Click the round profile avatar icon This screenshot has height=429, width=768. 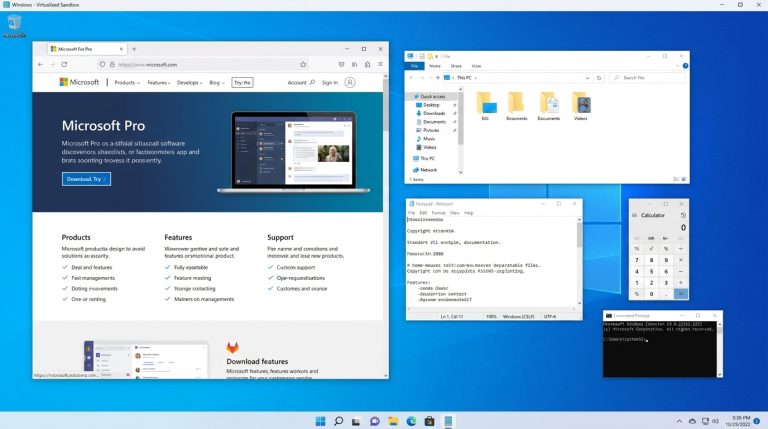[x=350, y=82]
